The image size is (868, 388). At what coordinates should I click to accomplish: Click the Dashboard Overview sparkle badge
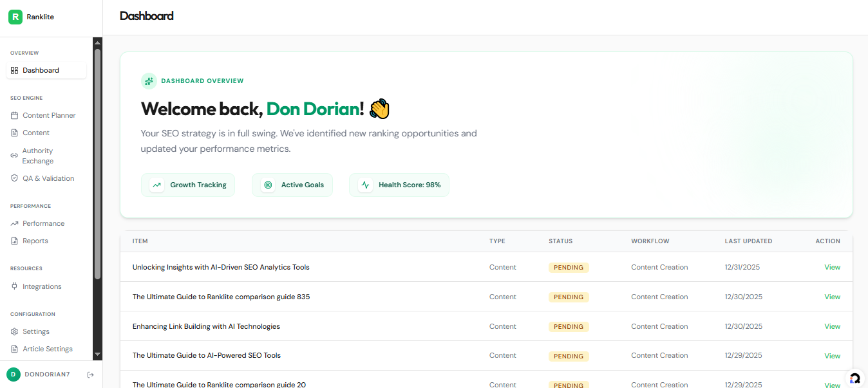click(x=149, y=80)
